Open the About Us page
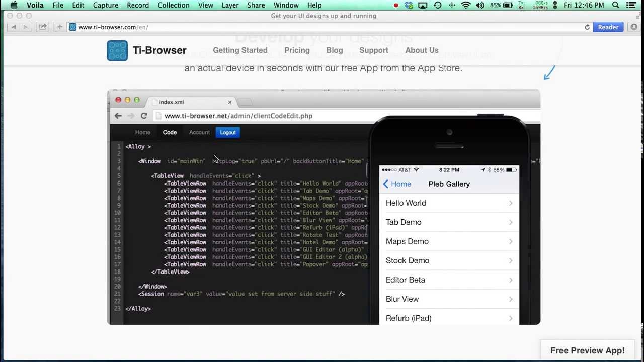The width and height of the screenshot is (644, 362). coord(422,50)
